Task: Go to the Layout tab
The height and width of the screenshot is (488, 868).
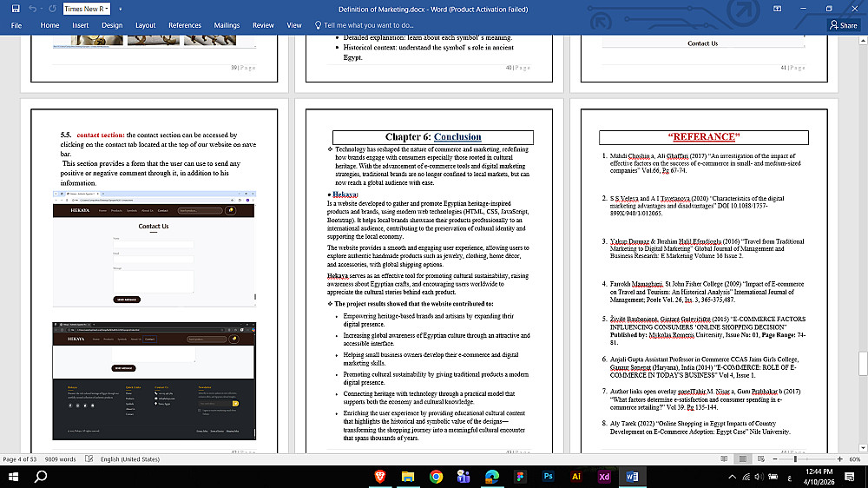Action: [x=145, y=25]
